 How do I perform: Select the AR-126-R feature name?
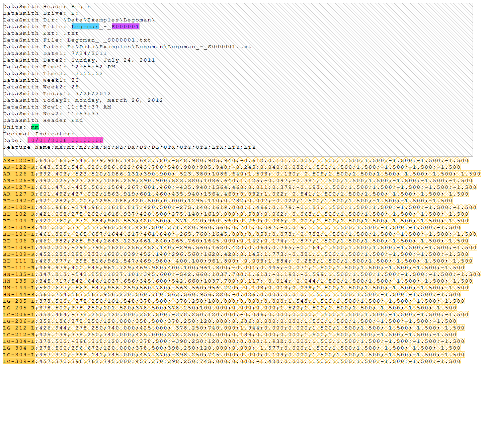pos(19,180)
